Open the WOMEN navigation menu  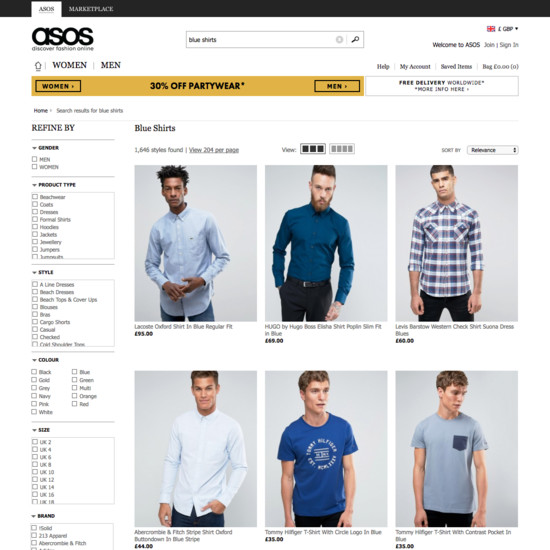[69, 65]
